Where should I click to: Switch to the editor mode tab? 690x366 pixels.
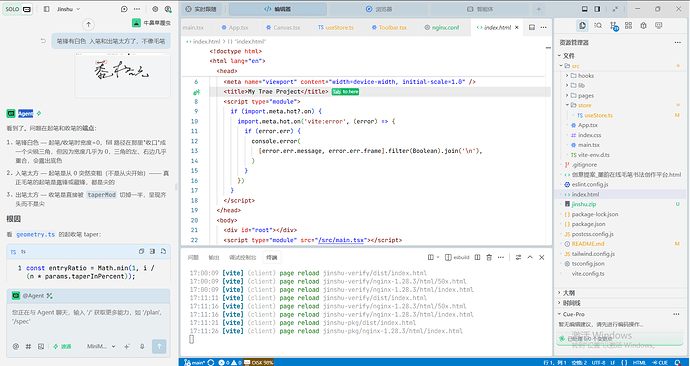pyautogui.click(x=278, y=9)
